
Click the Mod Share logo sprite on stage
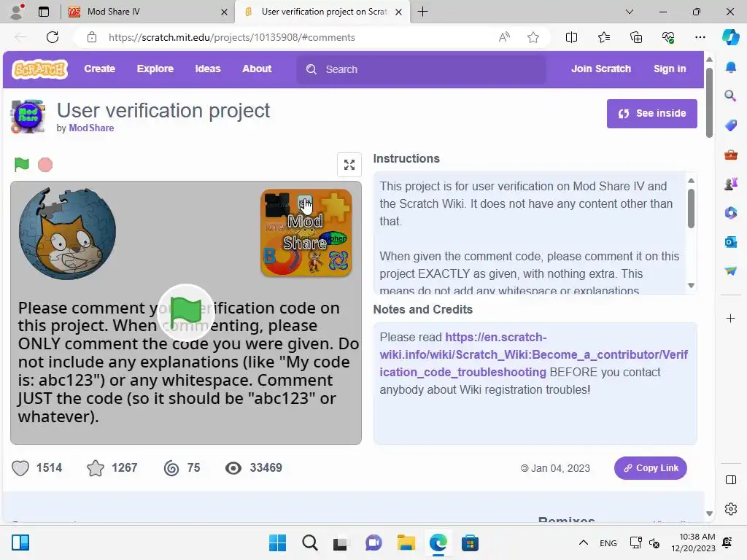coord(306,233)
